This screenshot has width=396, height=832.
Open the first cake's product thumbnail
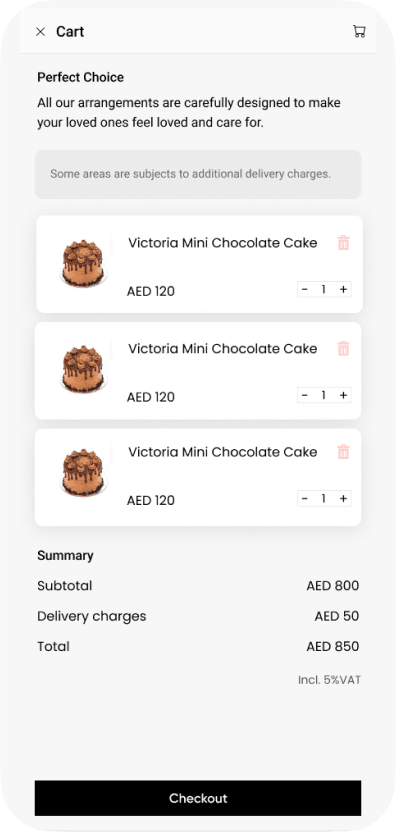83,264
